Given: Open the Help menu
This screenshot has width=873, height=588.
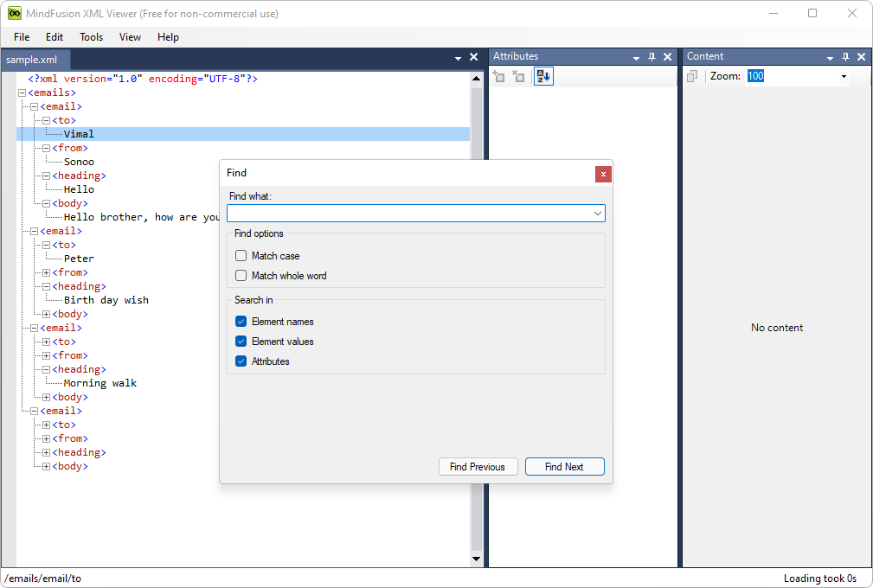Looking at the screenshot, I should (x=168, y=37).
